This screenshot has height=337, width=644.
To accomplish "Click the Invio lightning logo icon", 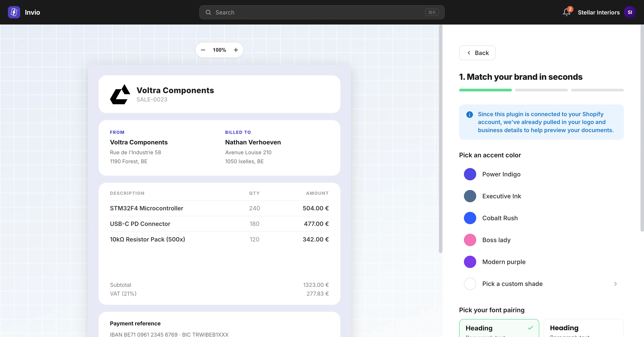I will (x=14, y=12).
